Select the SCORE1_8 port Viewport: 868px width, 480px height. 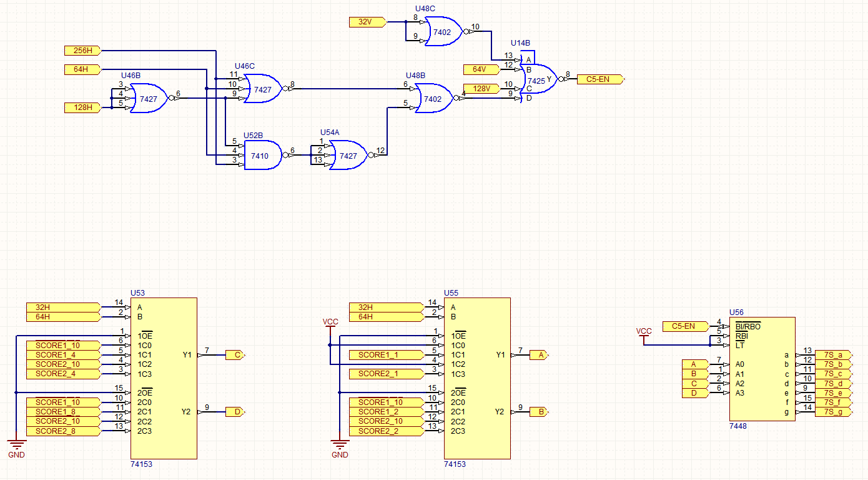tap(63, 412)
